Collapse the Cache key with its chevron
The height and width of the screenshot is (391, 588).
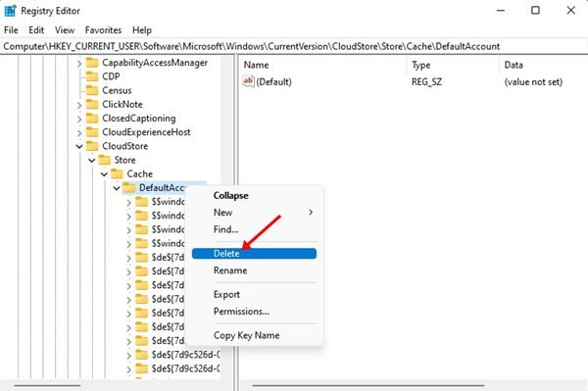click(104, 174)
